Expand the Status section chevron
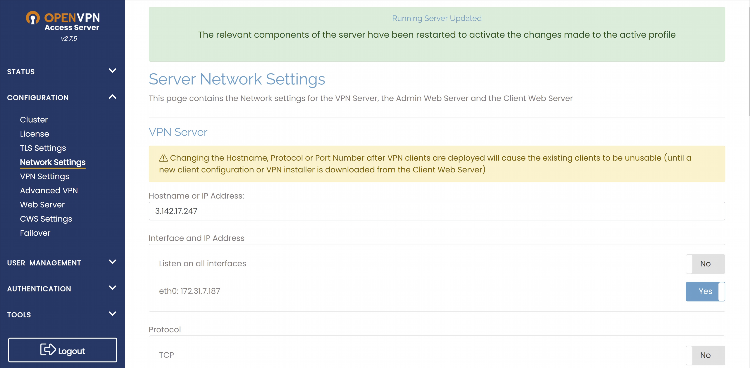Viewport: 750px width, 368px height. [x=112, y=71]
